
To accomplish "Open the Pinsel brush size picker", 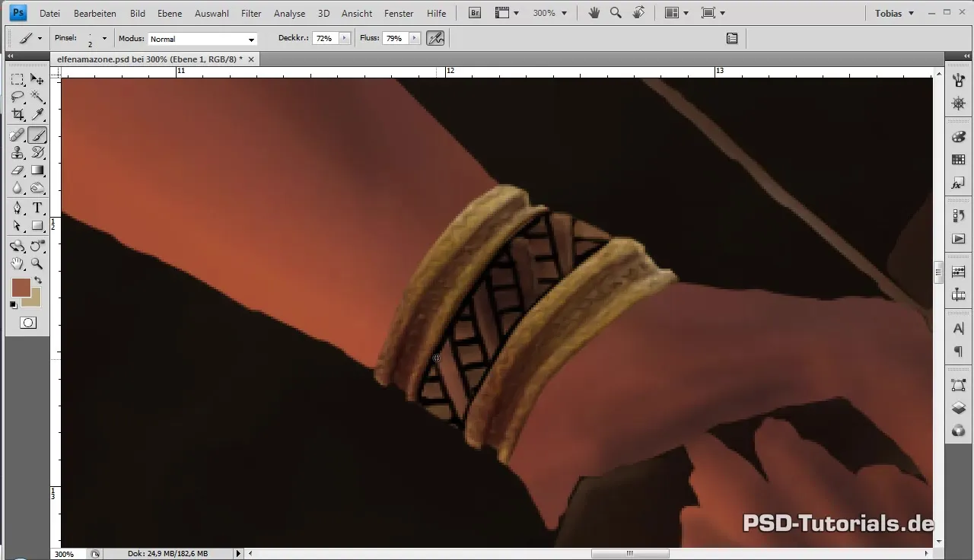I will (x=104, y=38).
